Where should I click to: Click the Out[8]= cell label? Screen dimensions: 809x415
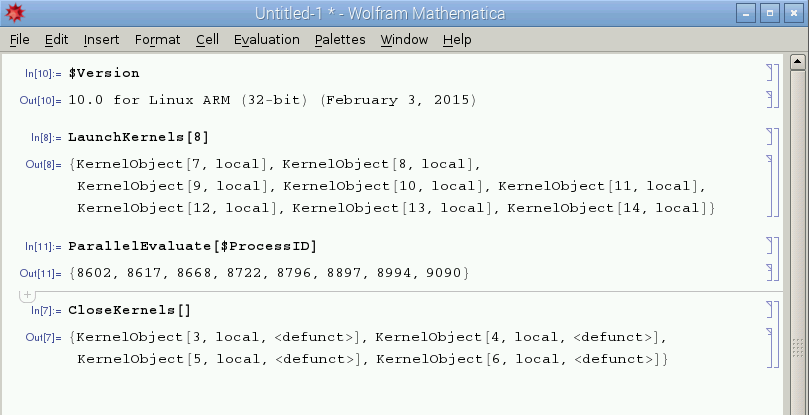pyautogui.click(x=43, y=165)
